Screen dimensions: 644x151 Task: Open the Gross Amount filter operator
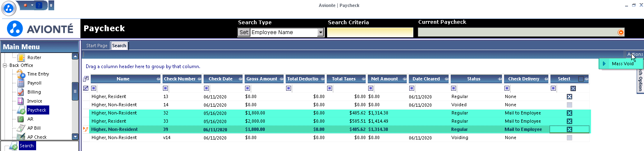[x=248, y=88]
